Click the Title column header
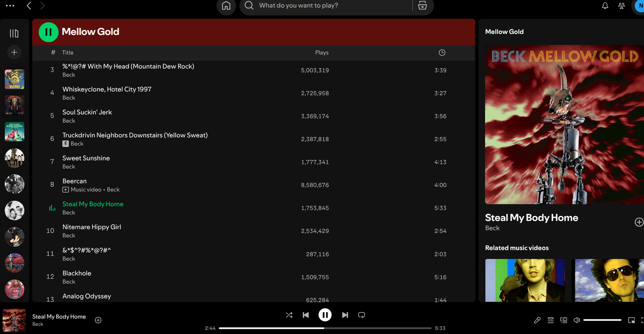Image resolution: width=644 pixels, height=334 pixels. click(x=68, y=52)
